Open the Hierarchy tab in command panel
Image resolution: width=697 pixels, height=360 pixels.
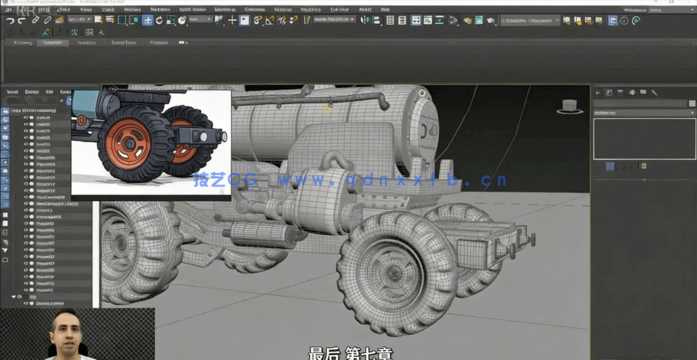[x=620, y=92]
